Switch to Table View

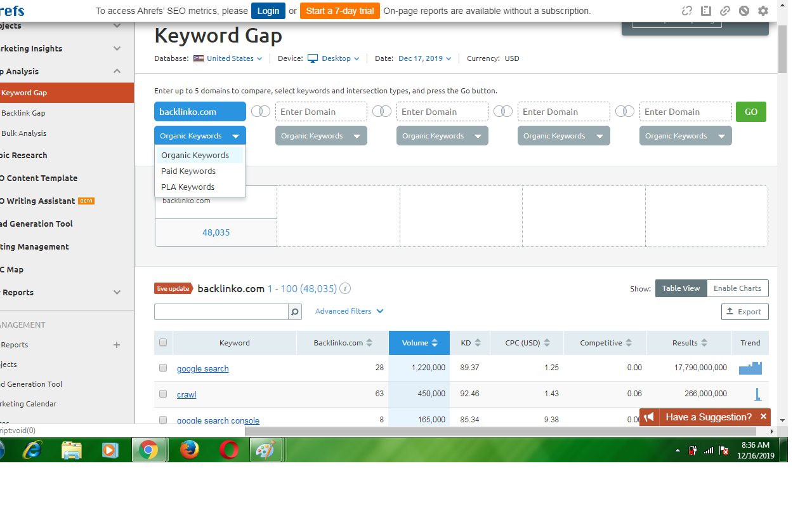click(x=681, y=288)
